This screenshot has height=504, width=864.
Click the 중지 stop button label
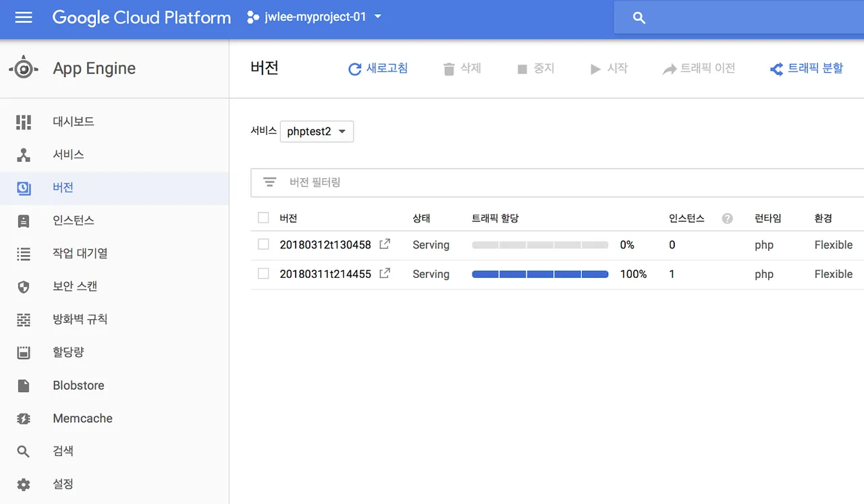click(544, 68)
